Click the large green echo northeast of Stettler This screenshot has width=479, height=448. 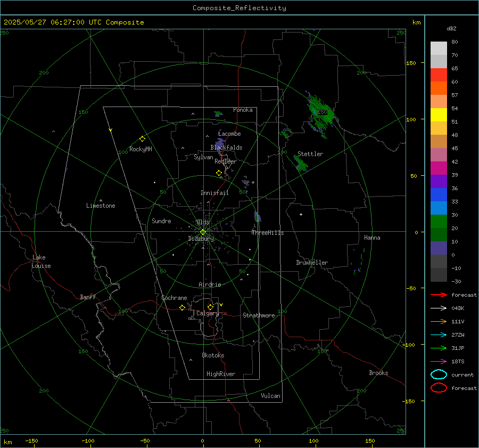tap(321, 115)
